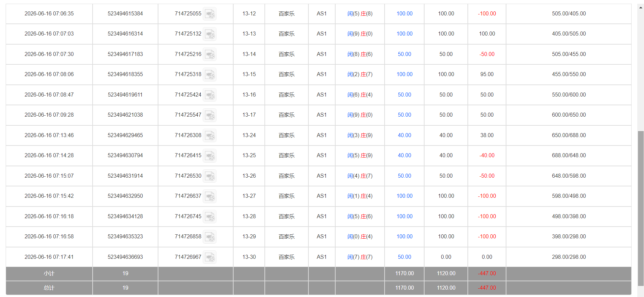Image resolution: width=644 pixels, height=297 pixels.
Task: Click balance 298.00/298.00 cell
Action: [x=569, y=257]
